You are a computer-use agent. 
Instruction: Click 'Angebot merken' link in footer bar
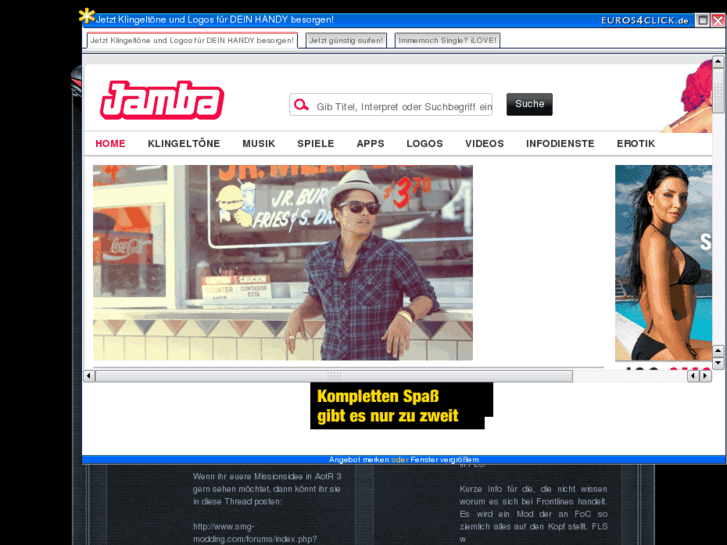359,460
